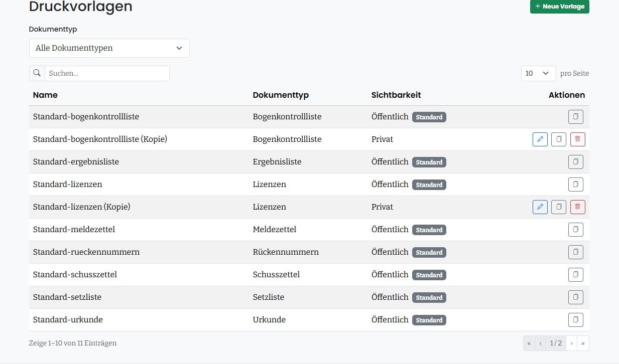Focus the Suchen search field

(x=107, y=73)
